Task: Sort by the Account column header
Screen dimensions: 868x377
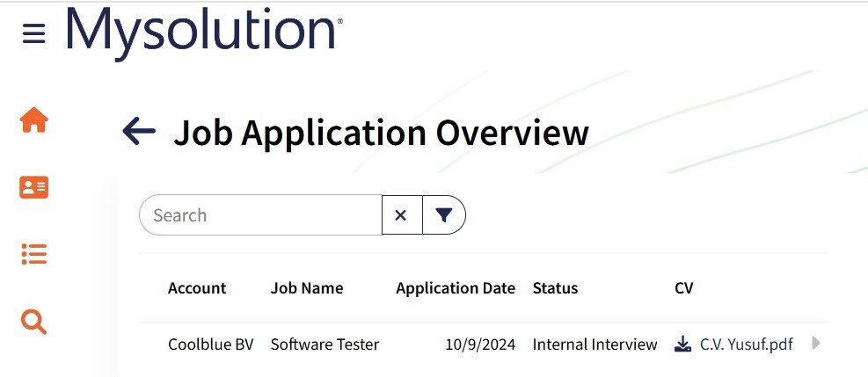Action: 197,288
